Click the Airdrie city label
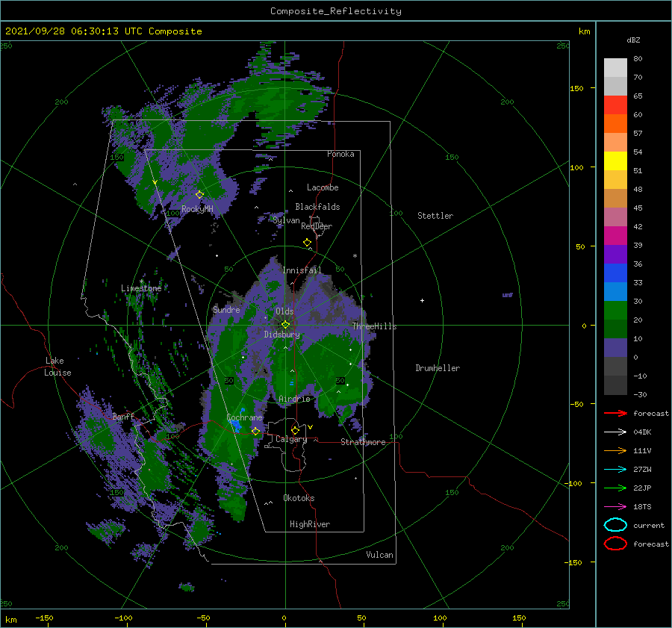The width and height of the screenshot is (672, 628). [294, 399]
